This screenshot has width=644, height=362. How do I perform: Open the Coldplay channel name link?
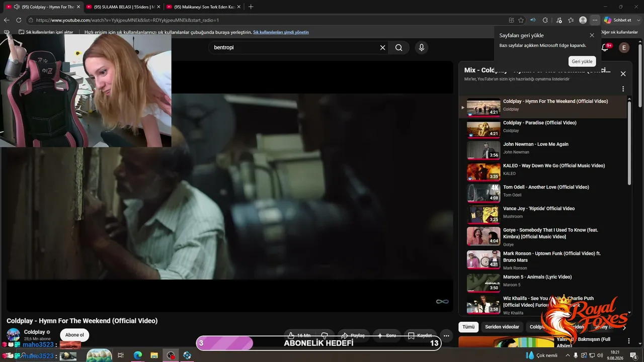click(x=35, y=332)
